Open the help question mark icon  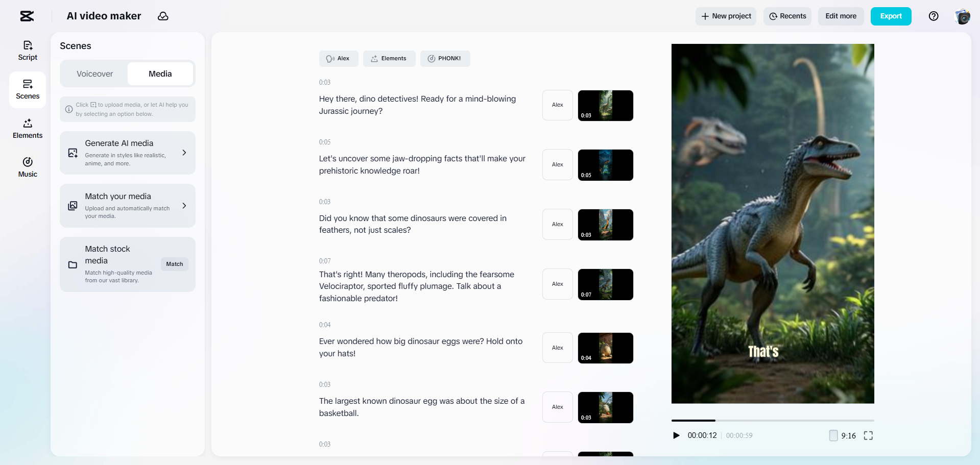tap(934, 16)
